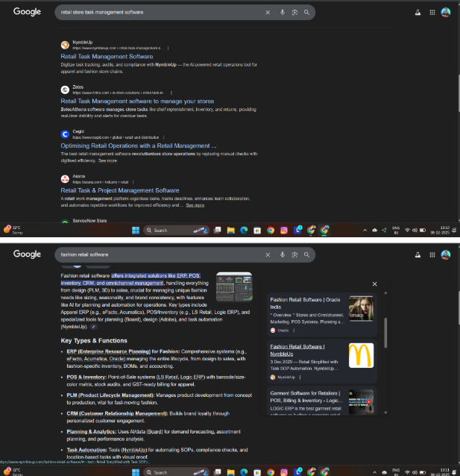
Task: Open more options on the Oracle source card
Action: (294, 331)
